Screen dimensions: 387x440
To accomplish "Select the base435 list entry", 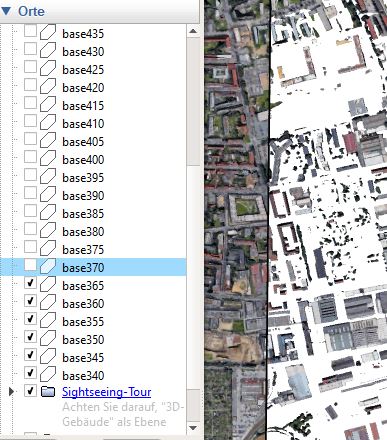I will (x=83, y=34).
